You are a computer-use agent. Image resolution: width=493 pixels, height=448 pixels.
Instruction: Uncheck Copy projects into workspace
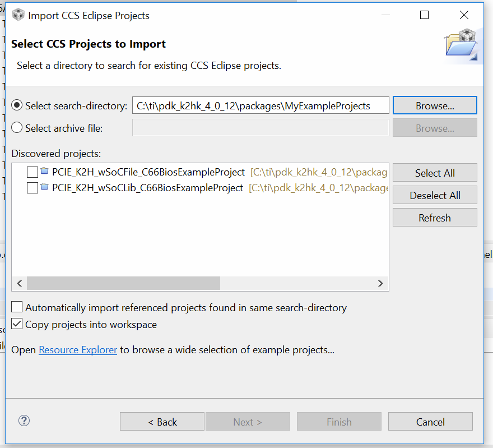click(17, 324)
